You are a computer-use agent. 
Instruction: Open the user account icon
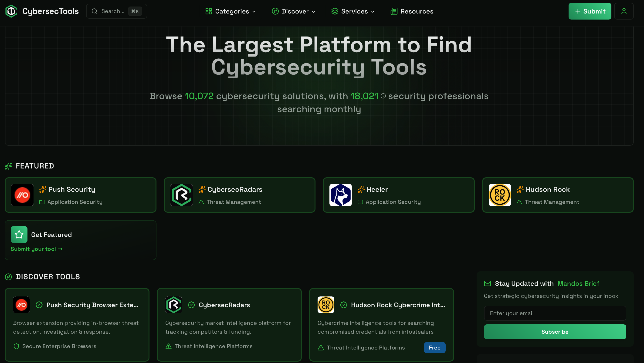click(624, 11)
